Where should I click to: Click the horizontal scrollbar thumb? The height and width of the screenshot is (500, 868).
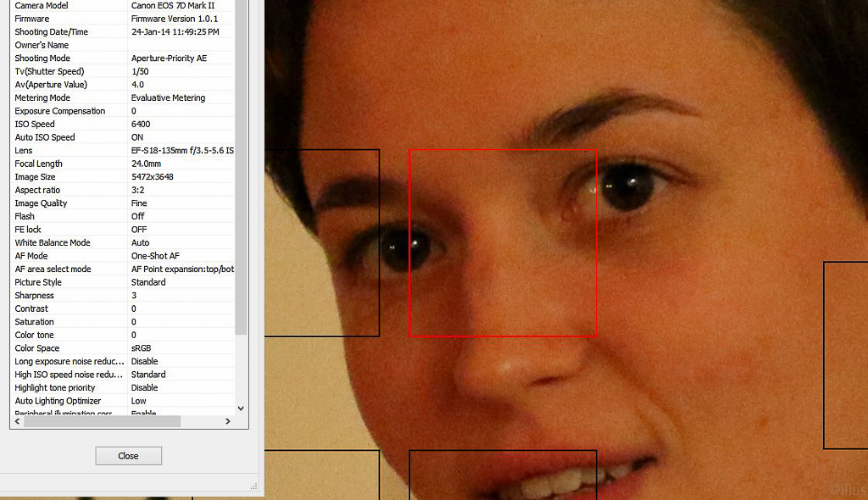pos(102,421)
